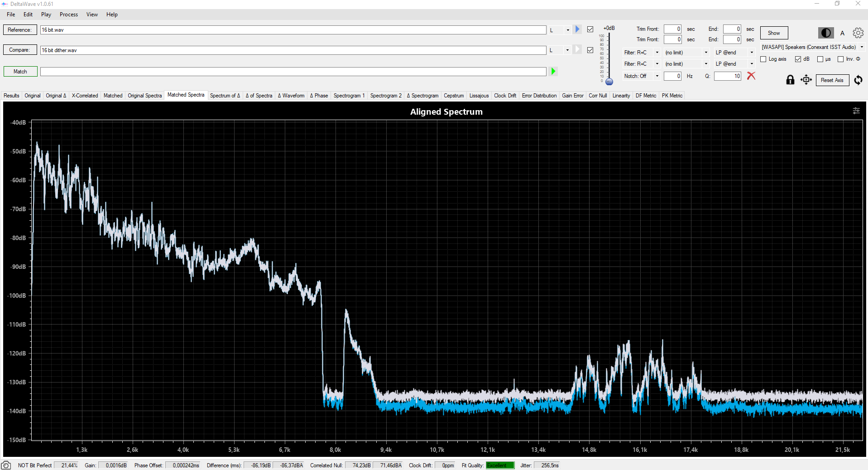This screenshot has height=470, width=868.
Task: Open chart options sliders icon
Action: click(x=856, y=111)
